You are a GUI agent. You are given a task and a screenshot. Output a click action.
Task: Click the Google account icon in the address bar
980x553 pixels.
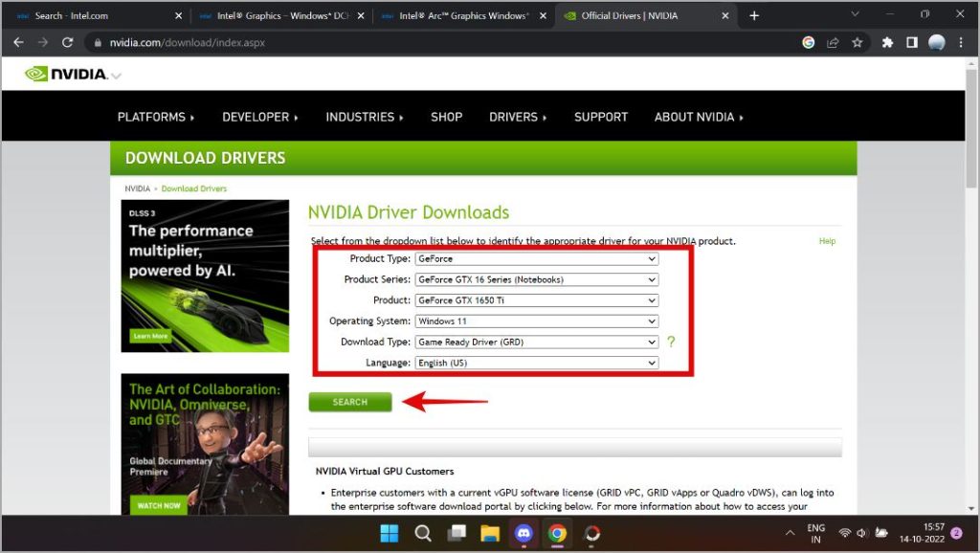(x=808, y=42)
